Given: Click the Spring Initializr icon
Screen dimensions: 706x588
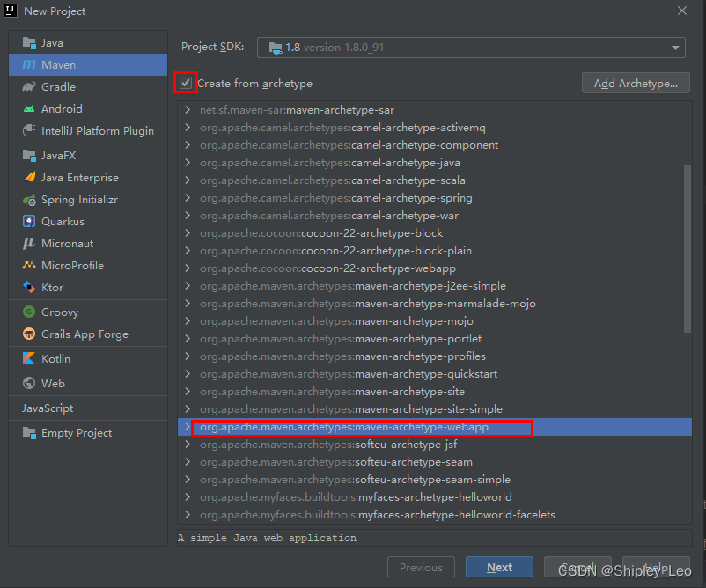Looking at the screenshot, I should pyautogui.click(x=29, y=200).
